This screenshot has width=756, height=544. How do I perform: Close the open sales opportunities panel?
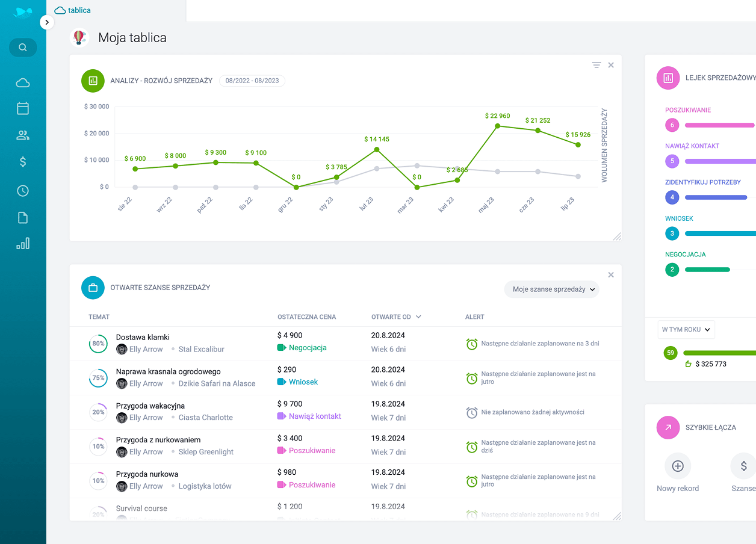tap(611, 275)
